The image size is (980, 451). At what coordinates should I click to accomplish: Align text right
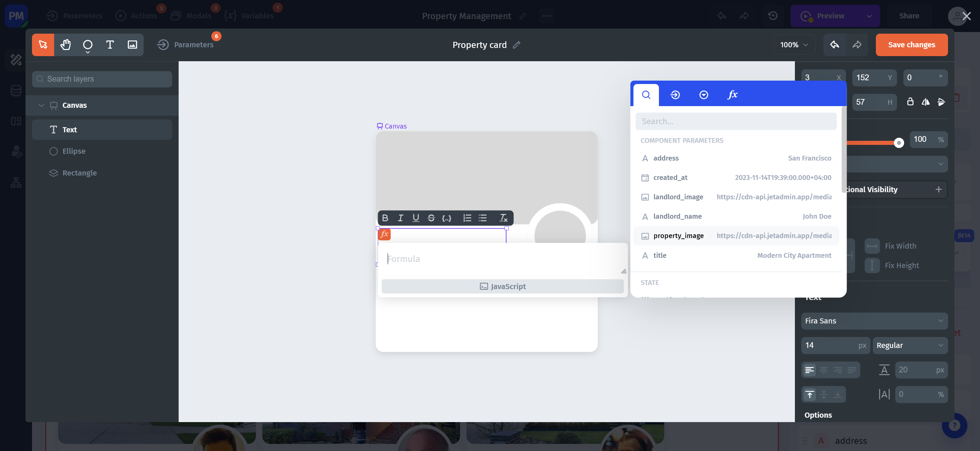[838, 370]
